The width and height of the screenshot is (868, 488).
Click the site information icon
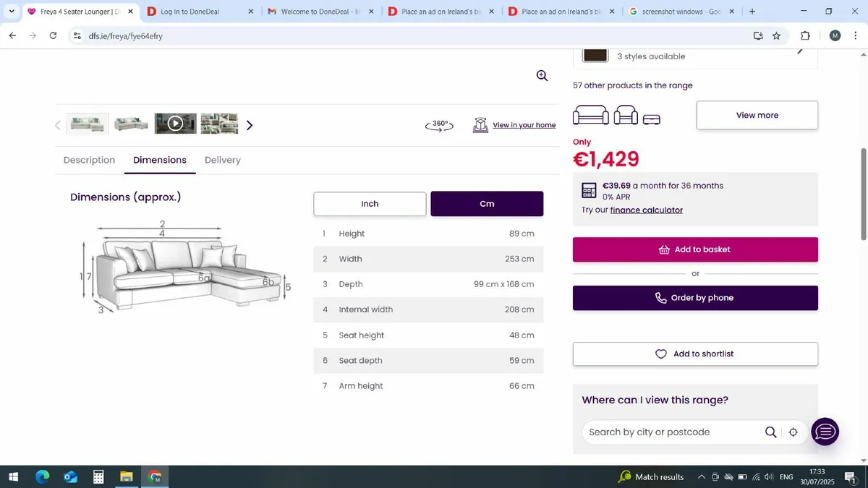pos(77,35)
